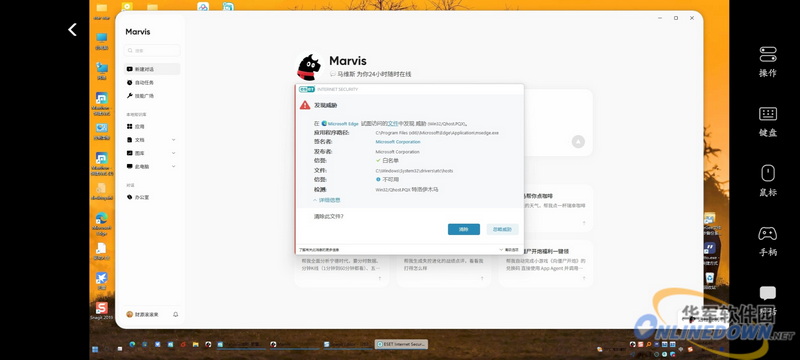Collapse the 详细信息 section
Viewport: 800px width, 360px height.
327,200
